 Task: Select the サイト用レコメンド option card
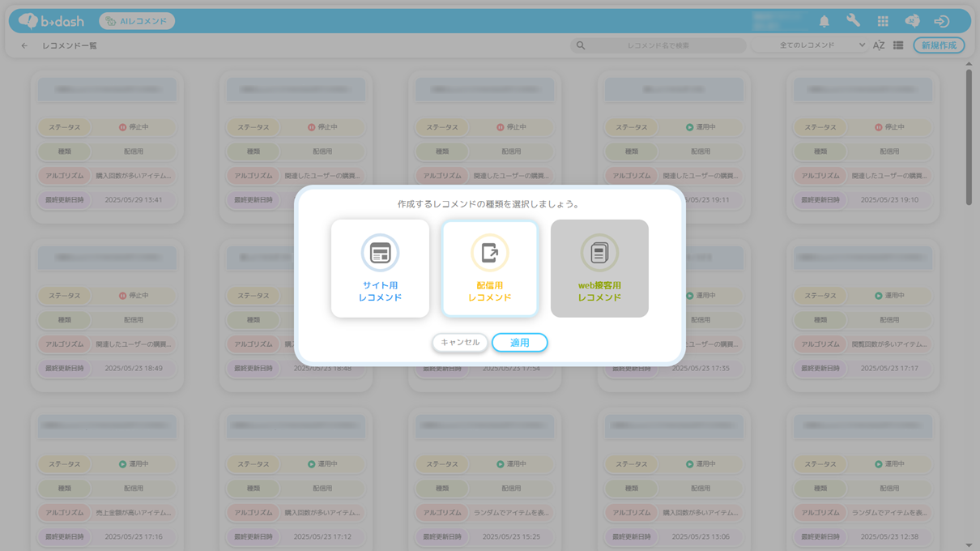click(380, 268)
